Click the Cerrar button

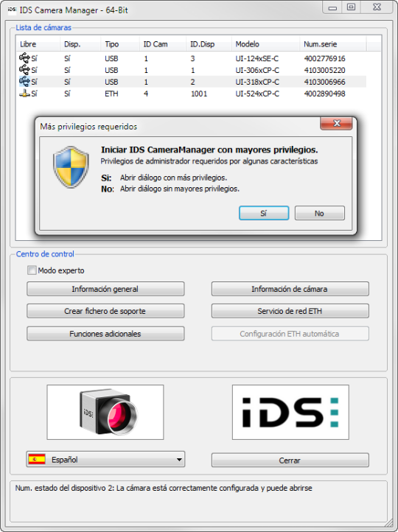(290, 460)
